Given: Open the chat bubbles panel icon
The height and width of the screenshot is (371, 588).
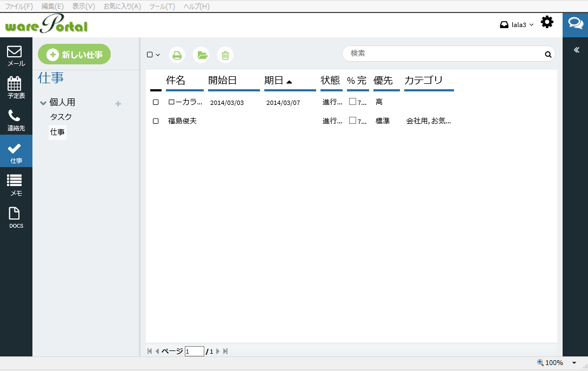Looking at the screenshot, I should pos(575,24).
